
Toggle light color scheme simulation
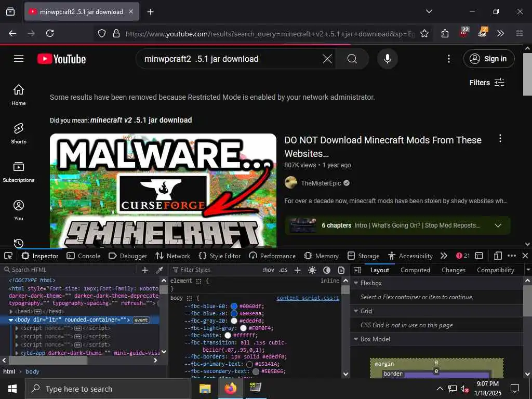(x=312, y=270)
